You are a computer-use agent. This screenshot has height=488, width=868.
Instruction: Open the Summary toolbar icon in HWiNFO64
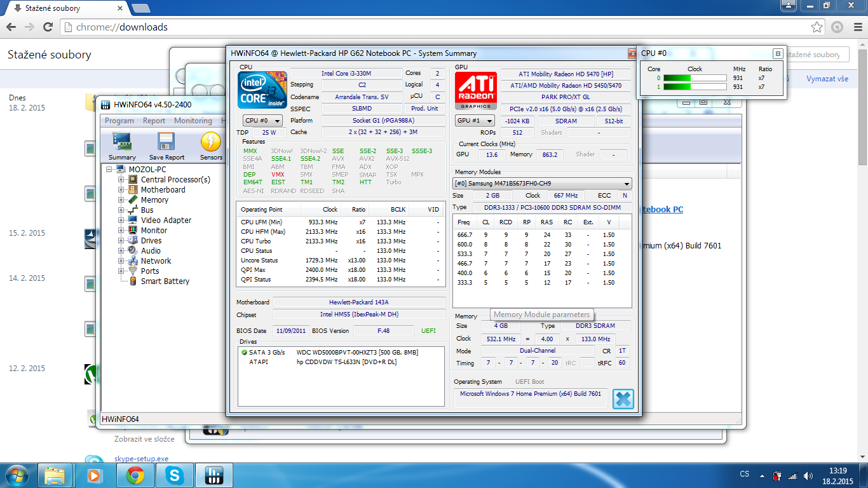(122, 146)
